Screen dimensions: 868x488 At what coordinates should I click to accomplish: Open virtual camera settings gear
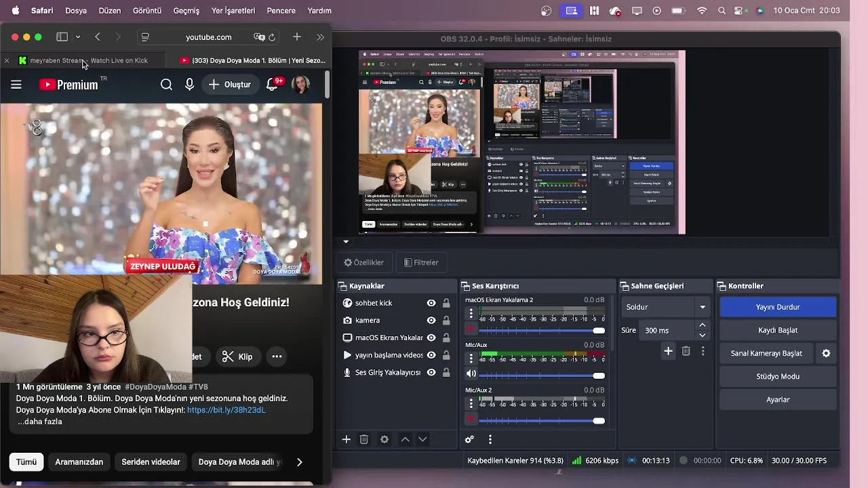pos(826,353)
